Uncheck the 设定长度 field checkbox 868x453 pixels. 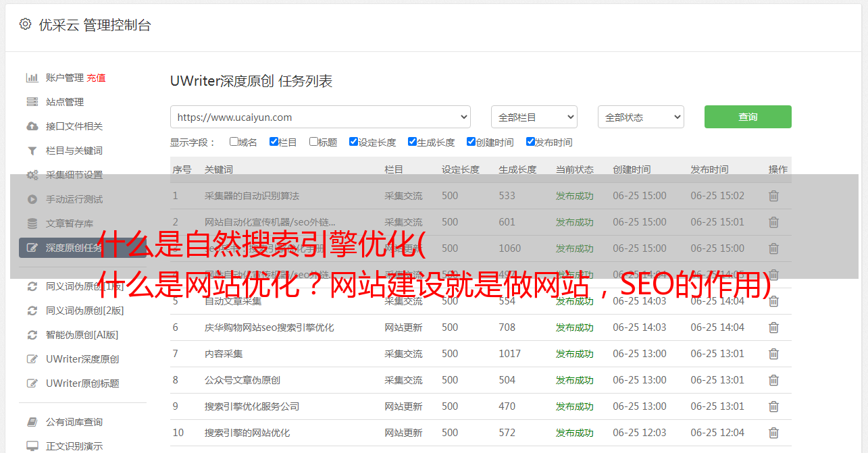[x=353, y=142]
